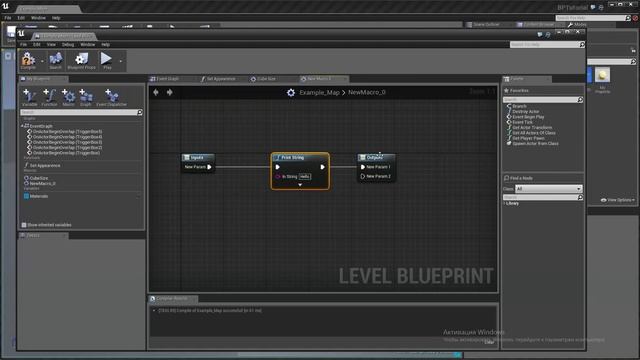Open the Edit menu in blueprint editor
The height and width of the screenshot is (360, 640).
pyautogui.click(x=37, y=44)
